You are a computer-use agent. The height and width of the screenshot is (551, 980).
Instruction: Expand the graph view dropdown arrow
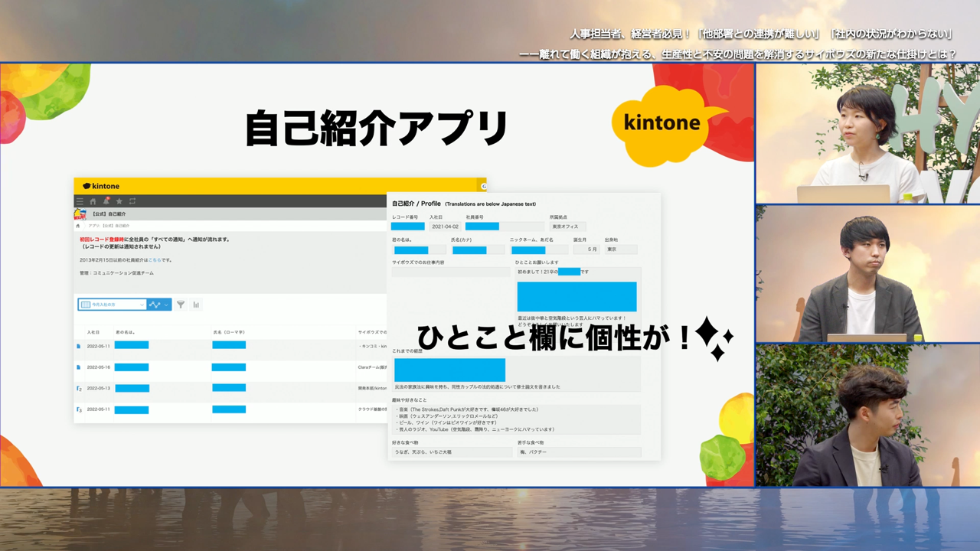pyautogui.click(x=166, y=305)
